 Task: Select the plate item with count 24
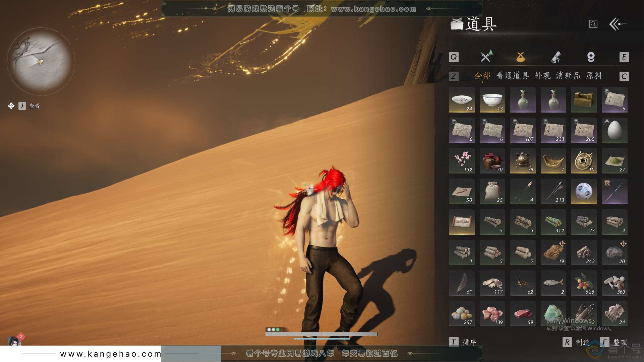[x=462, y=100]
